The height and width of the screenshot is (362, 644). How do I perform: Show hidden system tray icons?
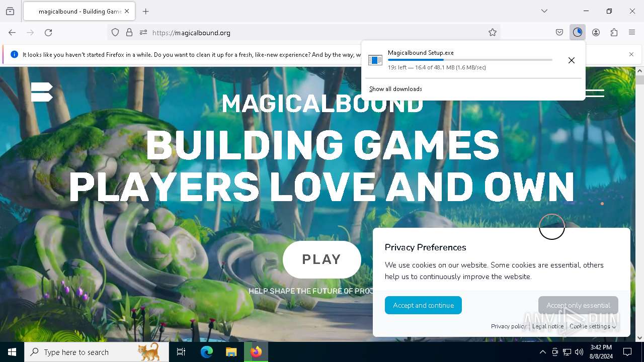542,352
